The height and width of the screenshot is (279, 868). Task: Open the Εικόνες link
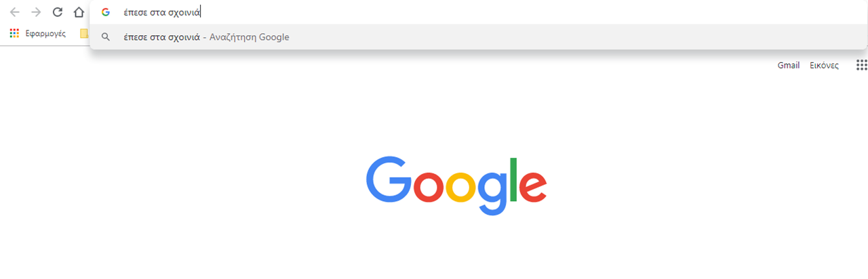pos(824,66)
